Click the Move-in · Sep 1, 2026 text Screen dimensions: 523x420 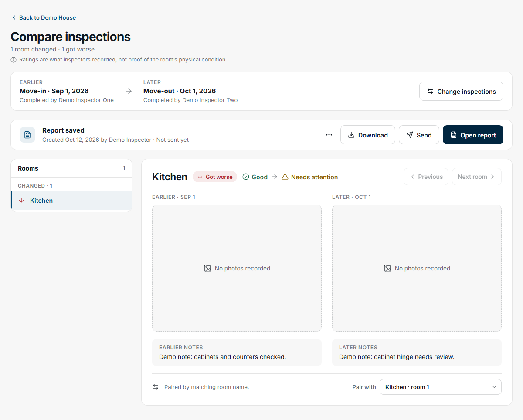pyautogui.click(x=54, y=91)
